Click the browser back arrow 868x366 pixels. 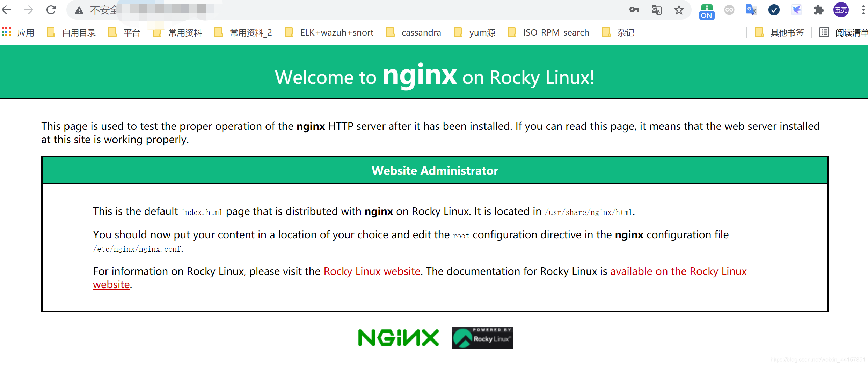coord(6,9)
